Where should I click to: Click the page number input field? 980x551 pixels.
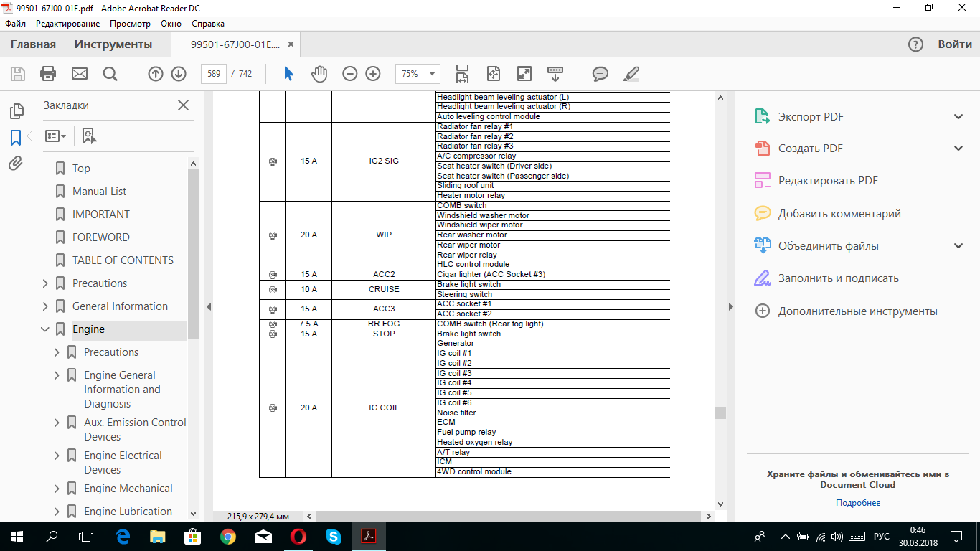214,74
